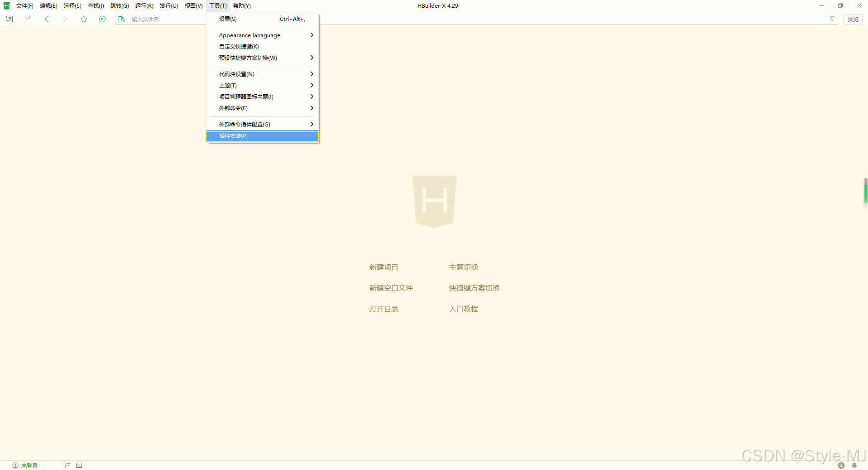Open the terminal icon in status bar
The width and height of the screenshot is (868, 470).
point(79,465)
